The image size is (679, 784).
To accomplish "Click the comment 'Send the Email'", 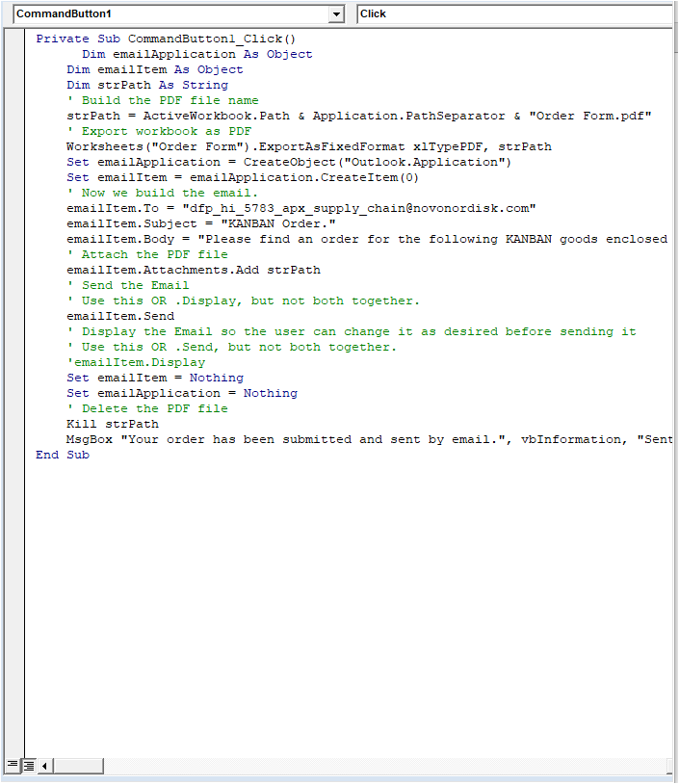I will point(127,285).
